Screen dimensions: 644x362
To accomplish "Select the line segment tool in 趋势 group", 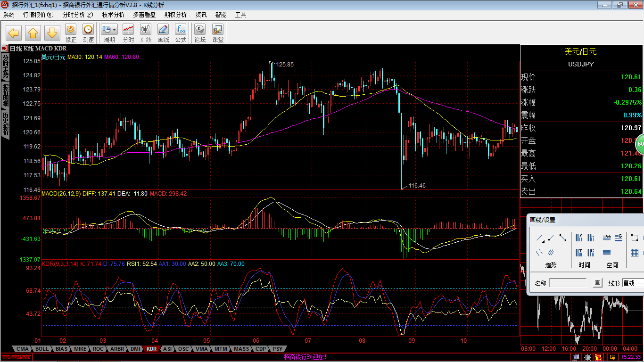I will (563, 238).
